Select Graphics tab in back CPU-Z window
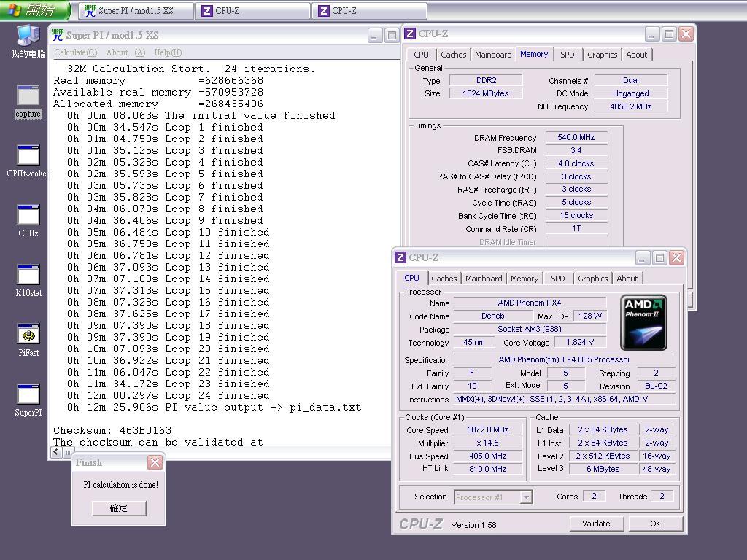This screenshot has height=560, width=747. point(602,55)
